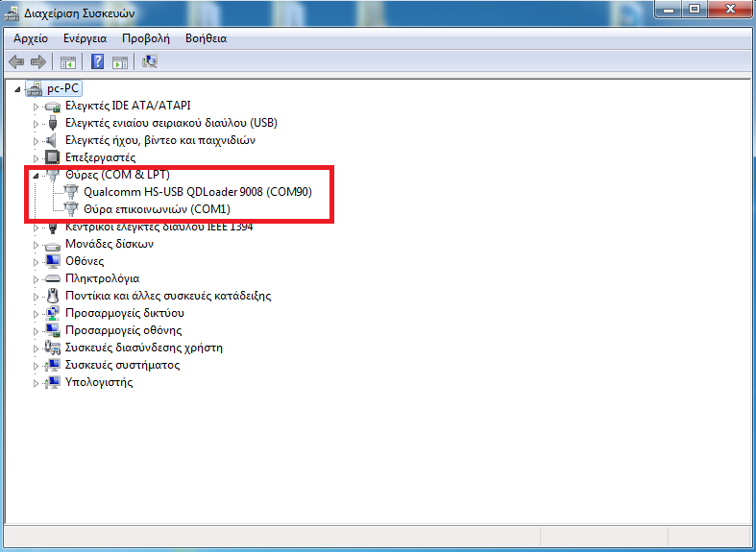This screenshot has width=756, height=552.
Task: Toggle the console tree pane icon
Action: point(68,62)
